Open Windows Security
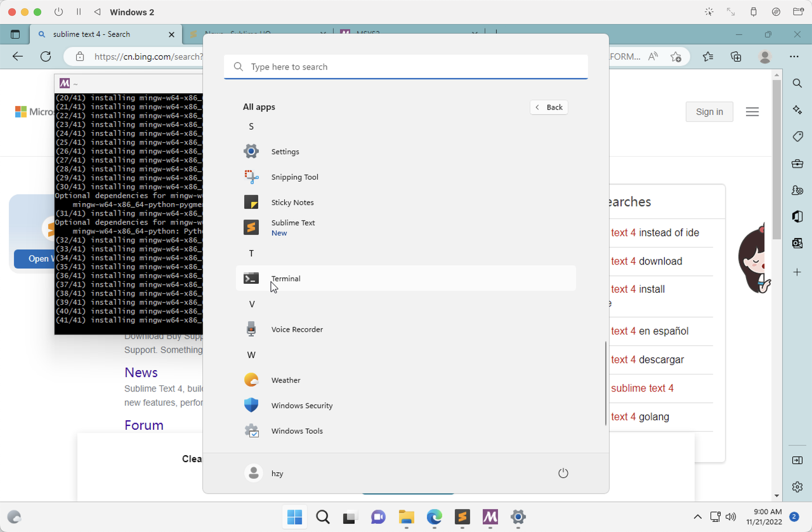 pyautogui.click(x=302, y=405)
